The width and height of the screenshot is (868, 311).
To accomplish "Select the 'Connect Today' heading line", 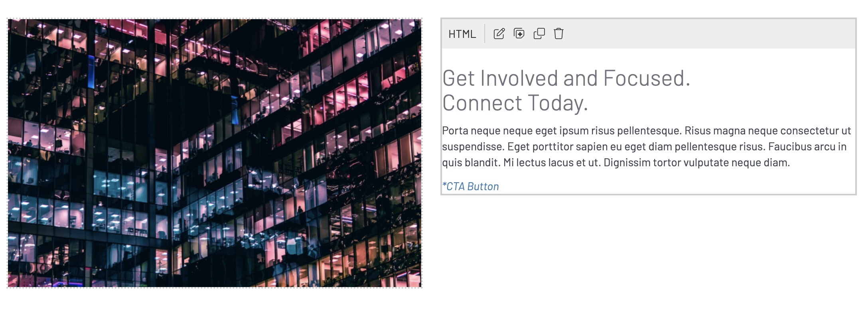I will point(515,102).
